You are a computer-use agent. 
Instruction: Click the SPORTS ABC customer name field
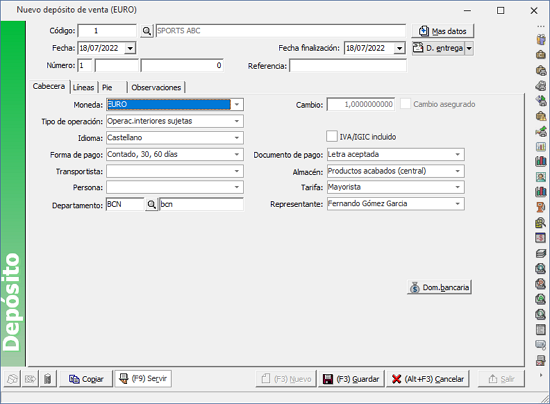click(x=281, y=31)
